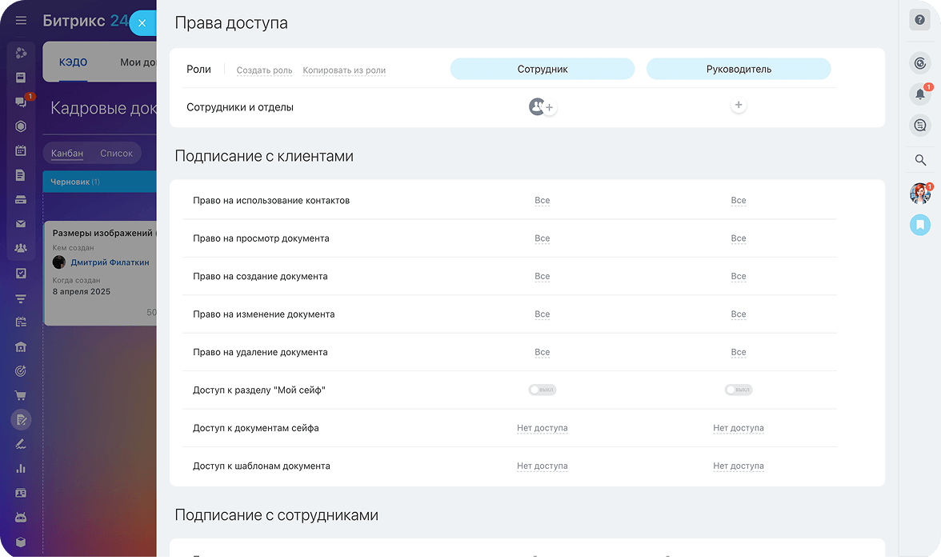Click Копировать из роли link

click(x=344, y=70)
